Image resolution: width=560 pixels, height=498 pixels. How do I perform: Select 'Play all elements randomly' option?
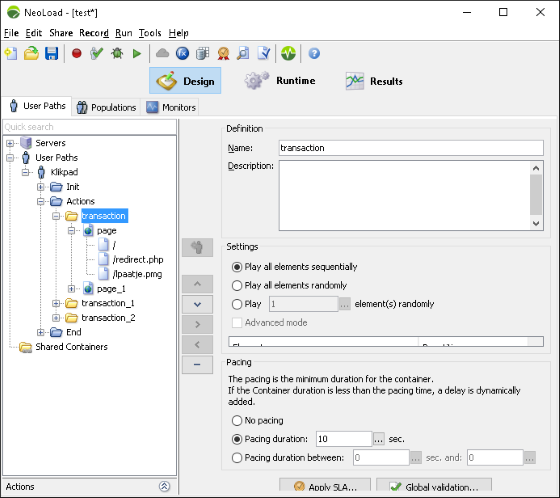coord(237,285)
